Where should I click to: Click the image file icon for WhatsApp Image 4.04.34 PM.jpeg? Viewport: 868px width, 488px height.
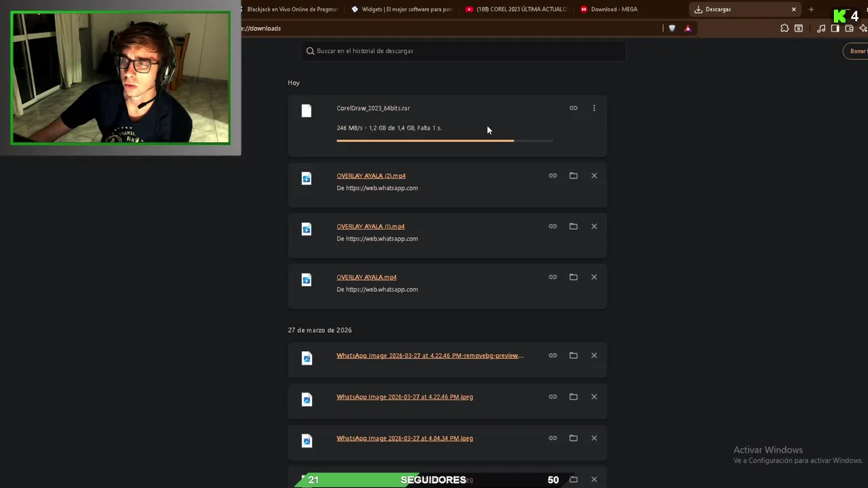tap(307, 441)
